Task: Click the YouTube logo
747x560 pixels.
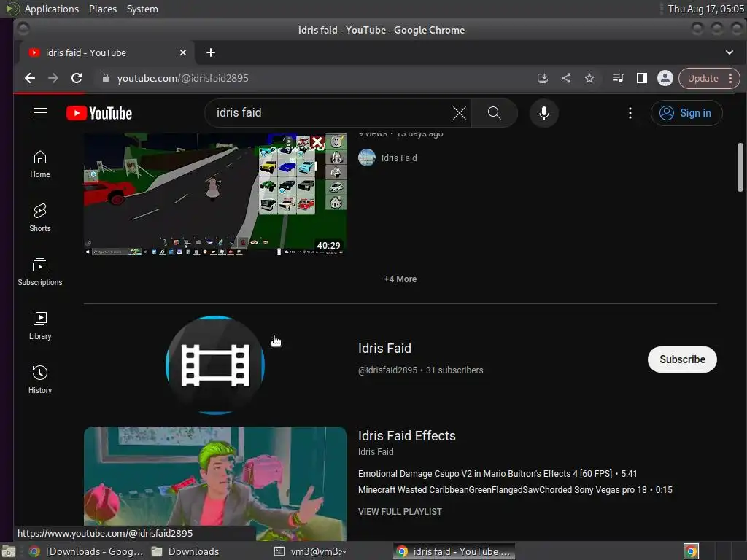Action: [99, 113]
